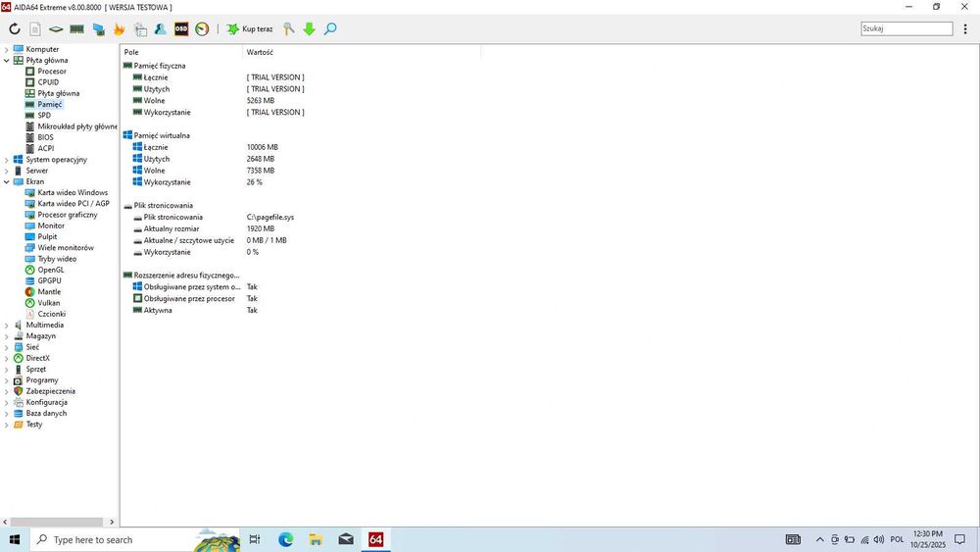
Task: Click the Refresh toolbar icon
Action: (x=15, y=28)
